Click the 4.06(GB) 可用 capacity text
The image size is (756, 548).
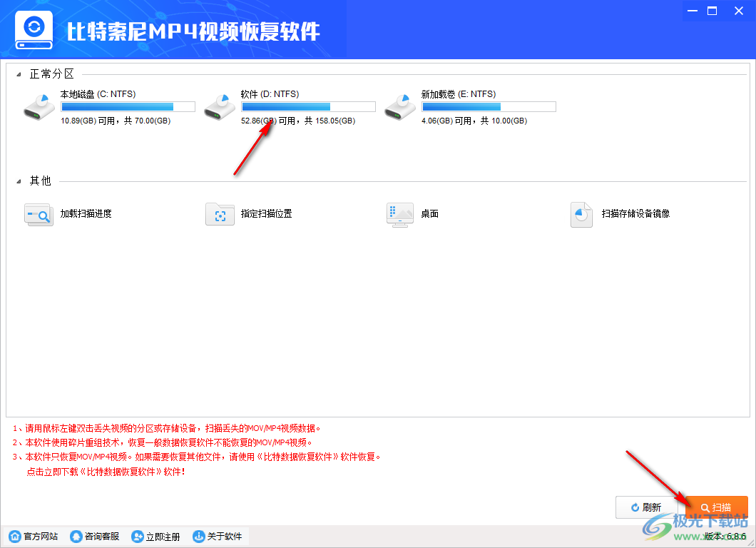[x=446, y=121]
